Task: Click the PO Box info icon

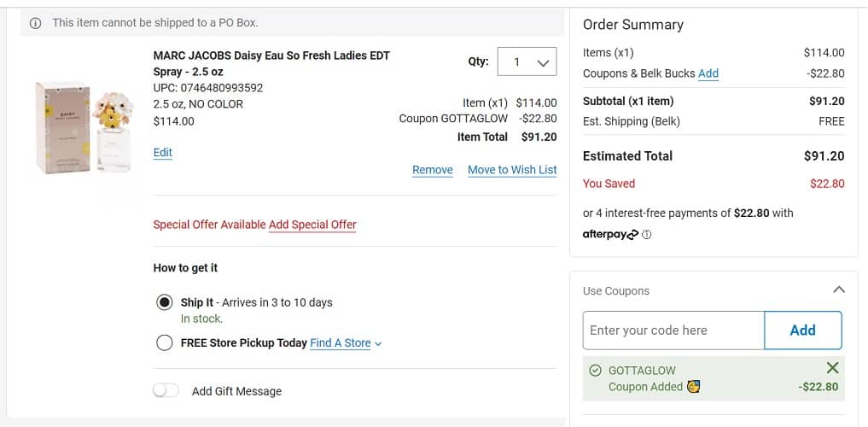Action: tap(35, 23)
